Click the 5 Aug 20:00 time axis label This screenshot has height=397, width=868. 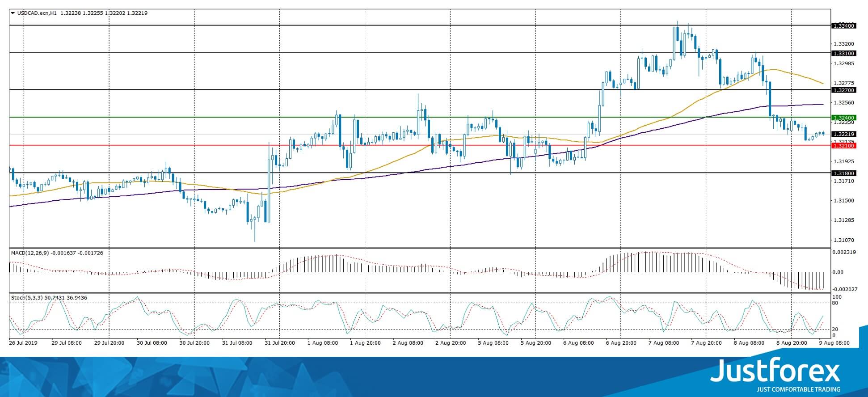[x=535, y=343]
